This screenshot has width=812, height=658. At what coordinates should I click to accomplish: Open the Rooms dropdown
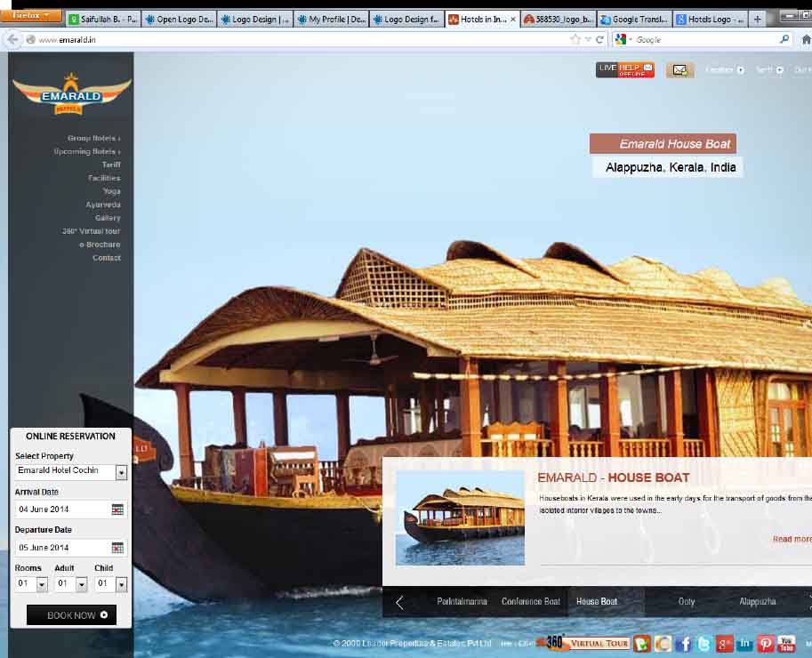pyautogui.click(x=42, y=584)
